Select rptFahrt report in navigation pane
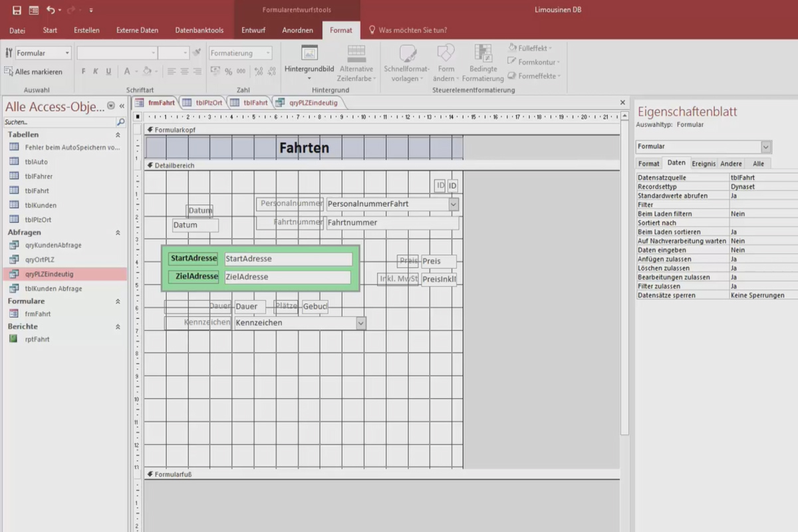 point(37,339)
